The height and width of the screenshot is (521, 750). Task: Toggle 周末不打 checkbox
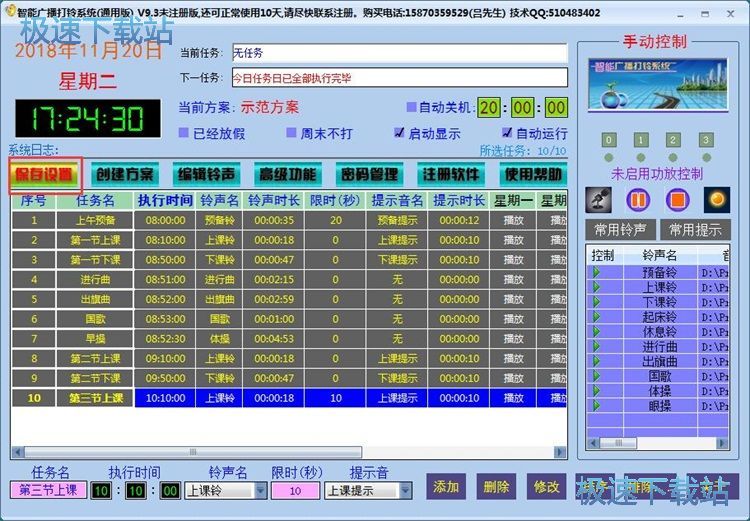(291, 133)
